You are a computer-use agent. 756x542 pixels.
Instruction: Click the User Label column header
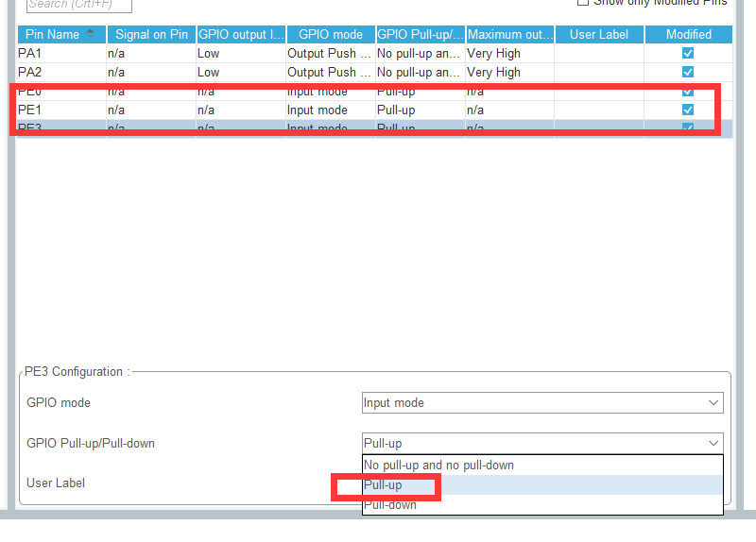(599, 35)
